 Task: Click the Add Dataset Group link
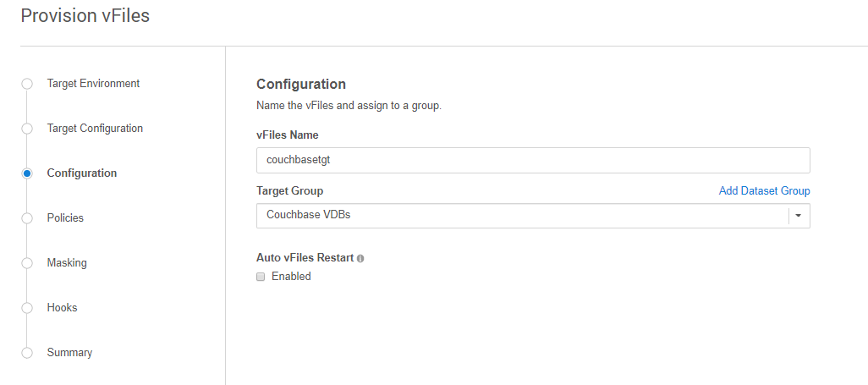coord(764,191)
